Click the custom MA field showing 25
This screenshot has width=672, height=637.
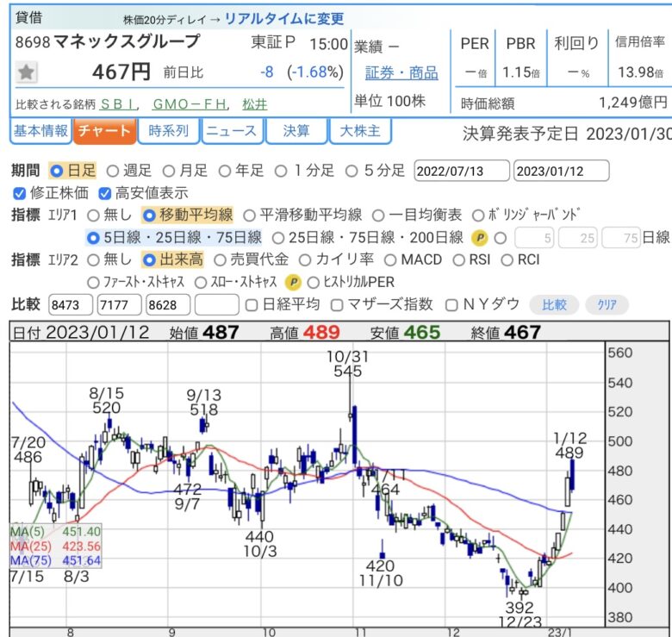[x=578, y=238]
